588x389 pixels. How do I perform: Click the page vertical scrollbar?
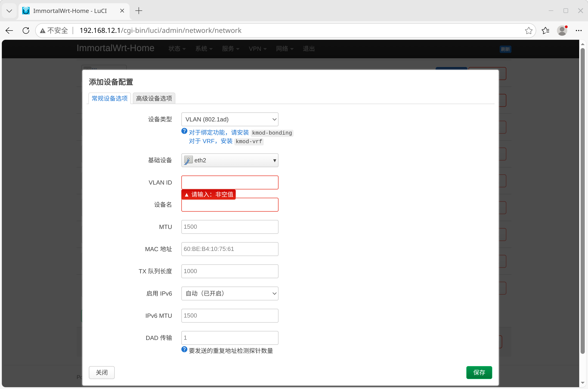tap(582, 198)
